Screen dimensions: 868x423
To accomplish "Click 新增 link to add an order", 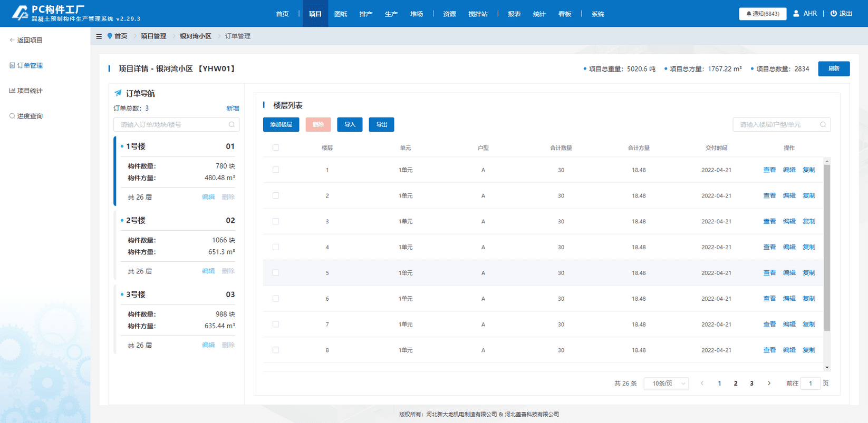I will [233, 109].
